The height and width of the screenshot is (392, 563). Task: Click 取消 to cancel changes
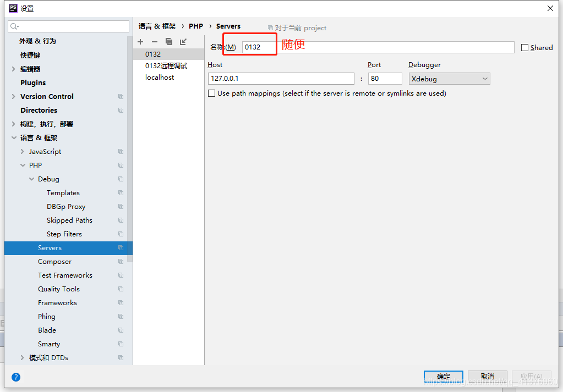488,377
